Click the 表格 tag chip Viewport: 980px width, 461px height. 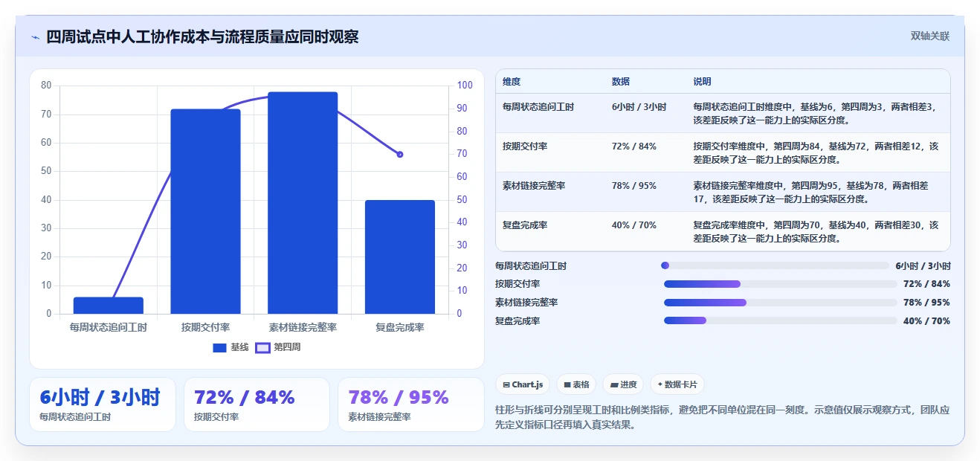[577, 384]
